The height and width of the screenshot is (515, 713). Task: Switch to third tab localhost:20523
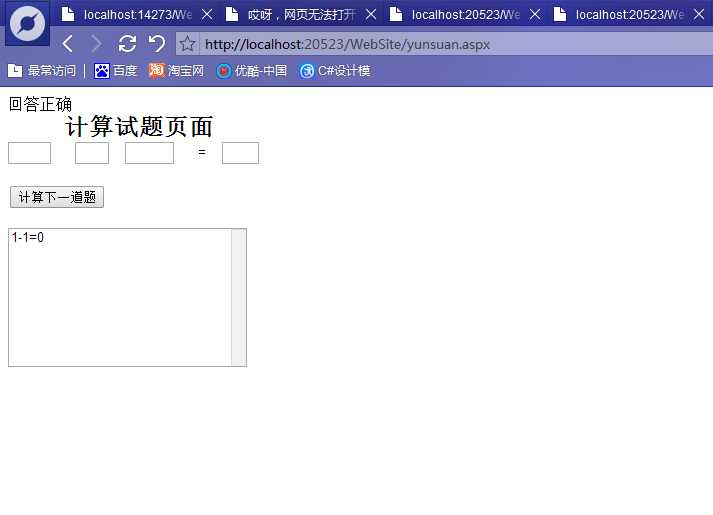coord(457,15)
